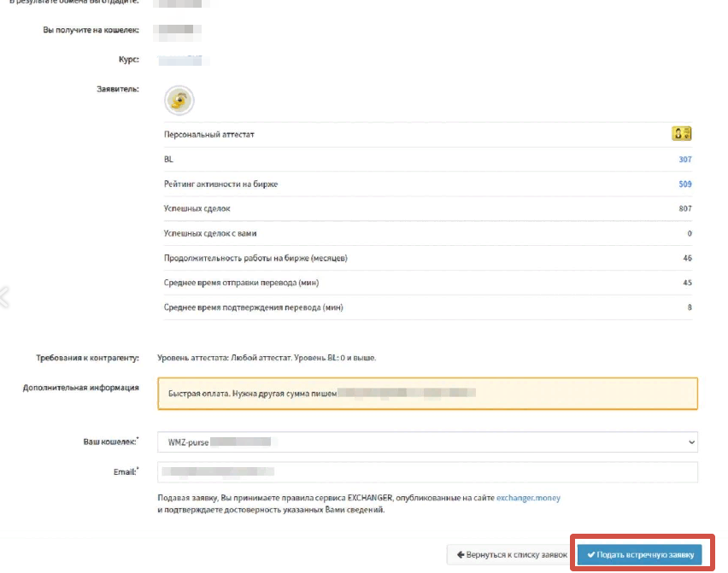Select the Персональный аттестат row label
The height and width of the screenshot is (573, 728).
click(209, 135)
